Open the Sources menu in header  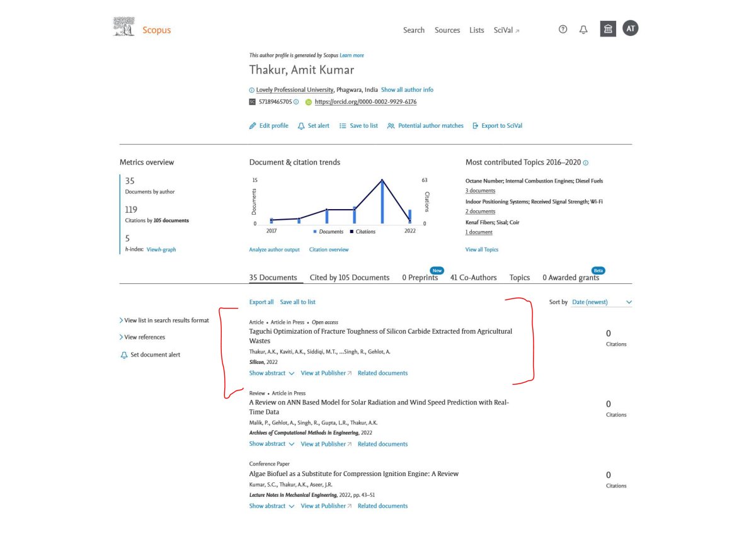point(447,30)
